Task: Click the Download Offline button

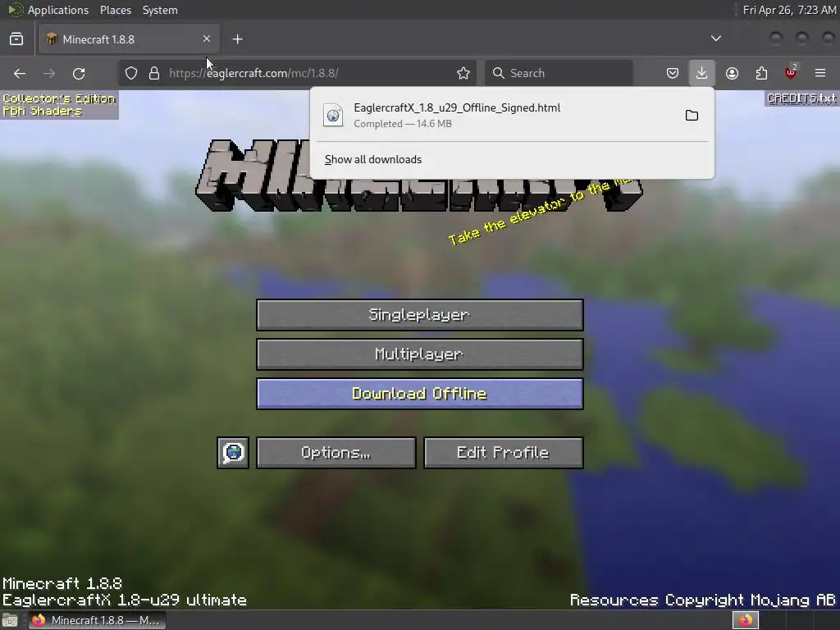Action: (x=420, y=394)
